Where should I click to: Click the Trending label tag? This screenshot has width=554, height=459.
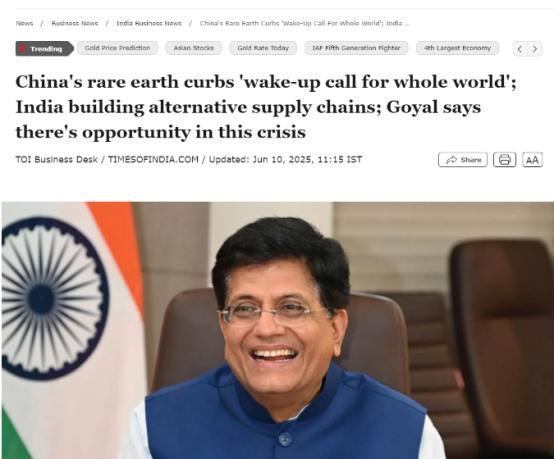pyautogui.click(x=45, y=49)
